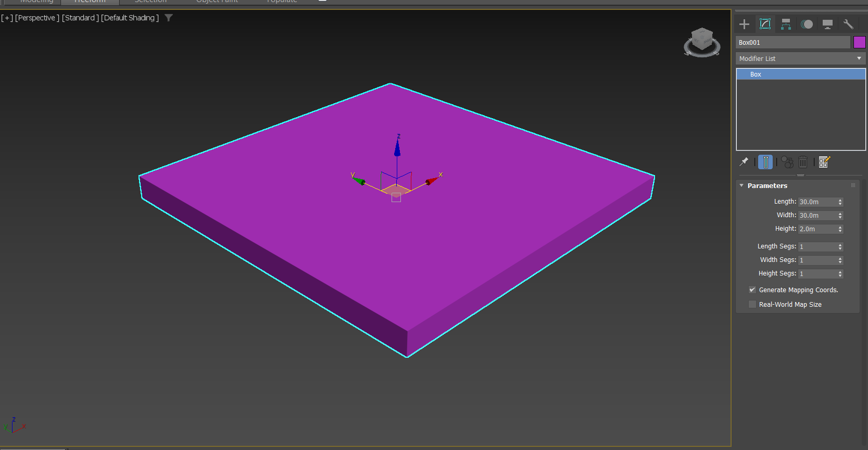
Task: Click the green Y axis gizmo arrow
Action: click(359, 180)
